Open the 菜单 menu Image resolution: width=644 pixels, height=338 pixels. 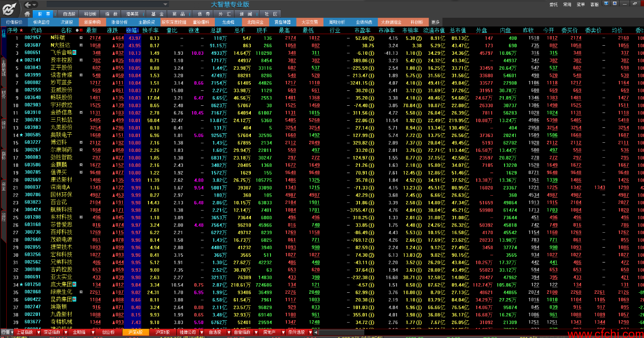(x=581, y=4)
